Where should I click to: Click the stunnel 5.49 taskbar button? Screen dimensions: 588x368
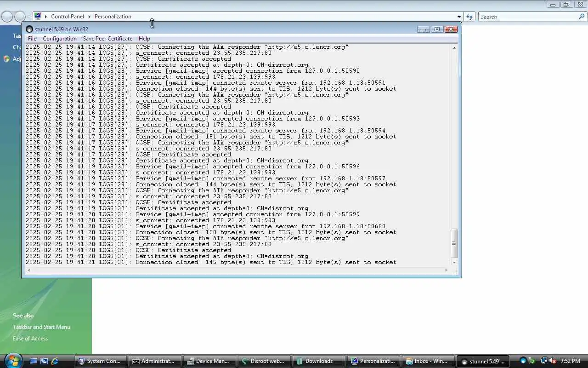tap(483, 362)
